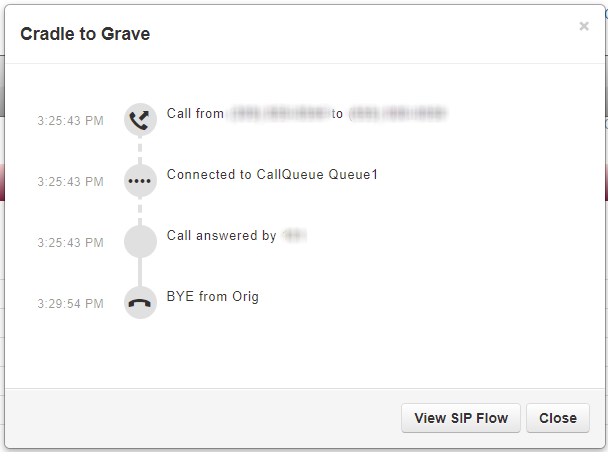
Task: Click the blurred caller number after Call from
Action: [278, 114]
